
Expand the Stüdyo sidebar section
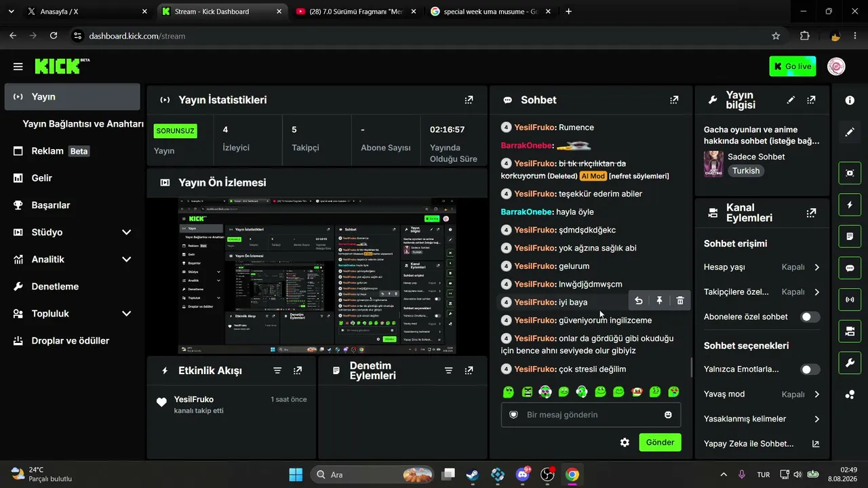coord(126,232)
